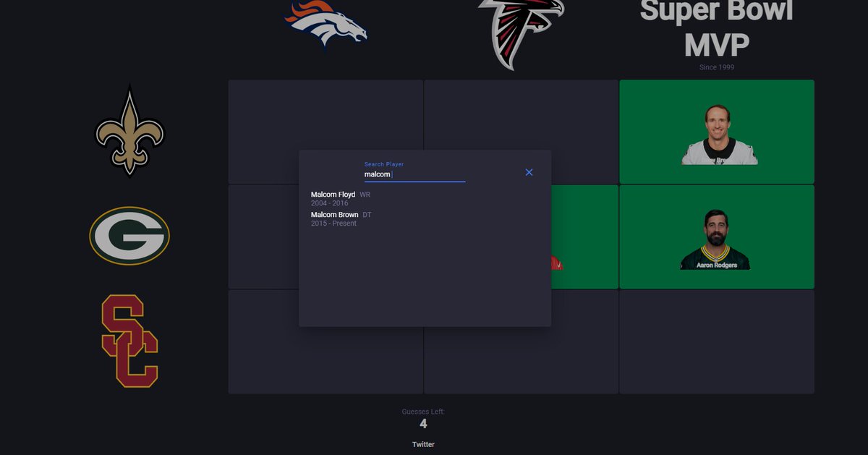The height and width of the screenshot is (455, 868).
Task: Click the Denver Broncos logo
Action: tap(325, 23)
